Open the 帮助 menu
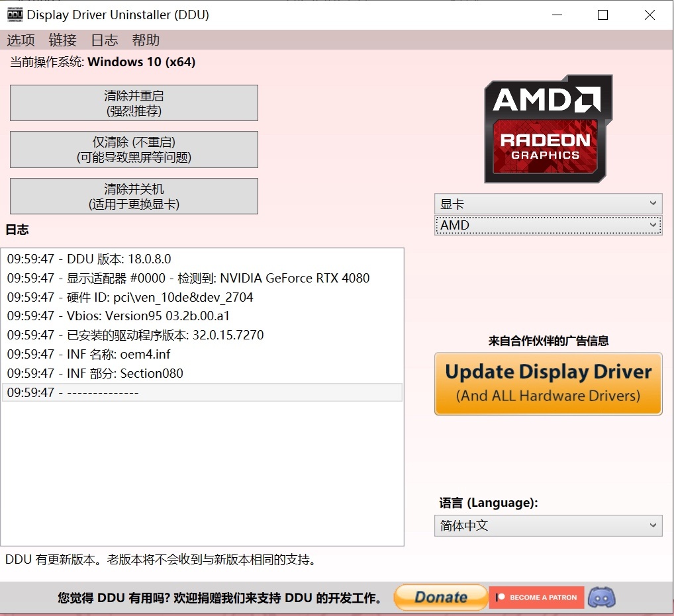Viewport: 674px width, 616px height. (146, 40)
